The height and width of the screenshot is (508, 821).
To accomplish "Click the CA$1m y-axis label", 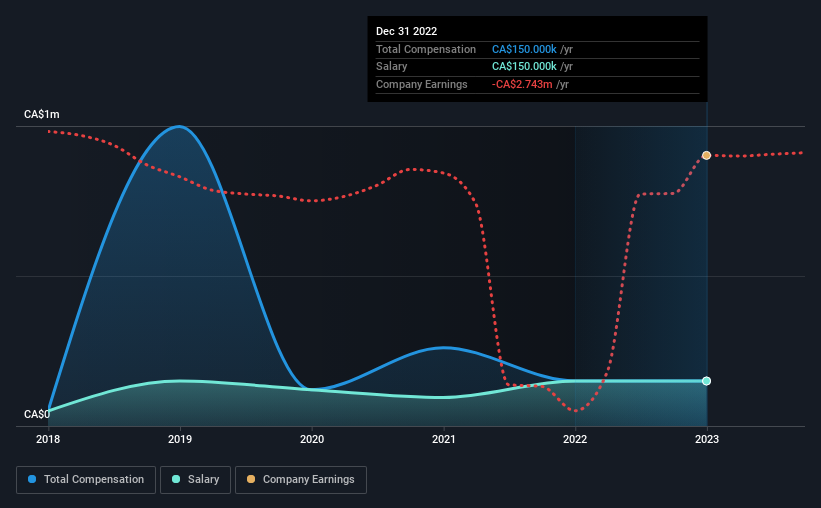I will tap(42, 115).
